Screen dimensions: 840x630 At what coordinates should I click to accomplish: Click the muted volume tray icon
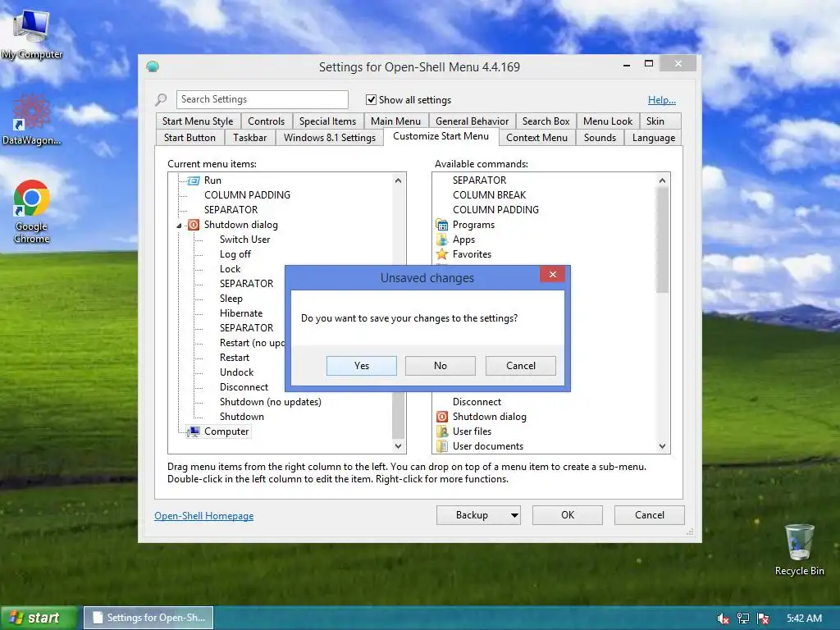[x=724, y=619]
